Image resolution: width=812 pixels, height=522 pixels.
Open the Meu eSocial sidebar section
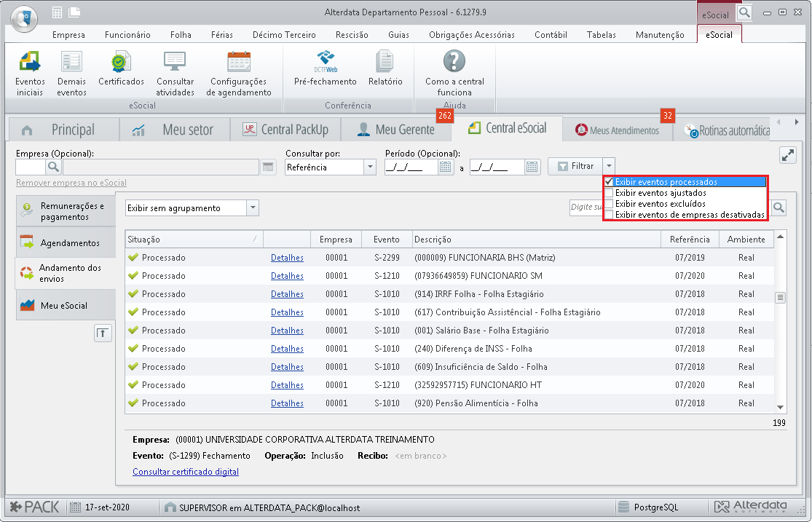tap(66, 305)
